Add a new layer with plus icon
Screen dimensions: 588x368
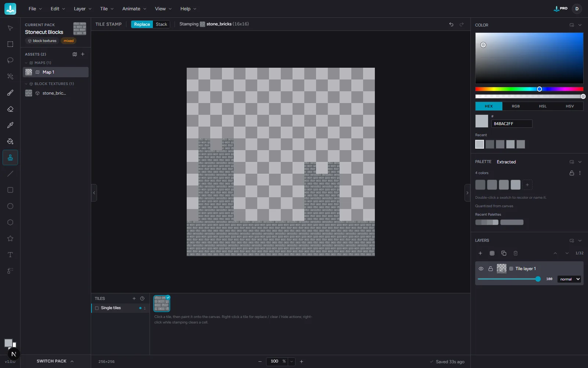[x=480, y=253]
